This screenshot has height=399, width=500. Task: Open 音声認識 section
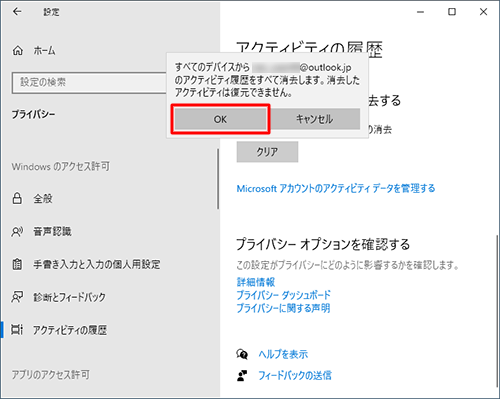tap(52, 231)
